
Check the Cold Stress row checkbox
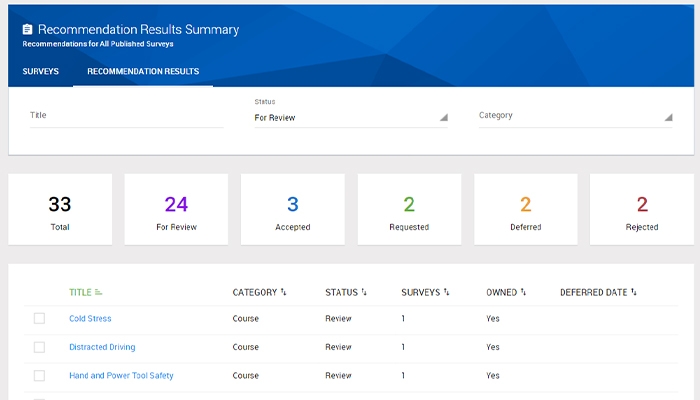point(39,319)
